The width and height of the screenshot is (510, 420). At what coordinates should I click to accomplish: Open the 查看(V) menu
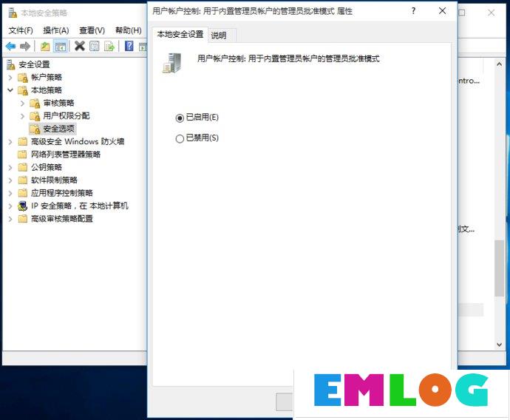(92, 30)
